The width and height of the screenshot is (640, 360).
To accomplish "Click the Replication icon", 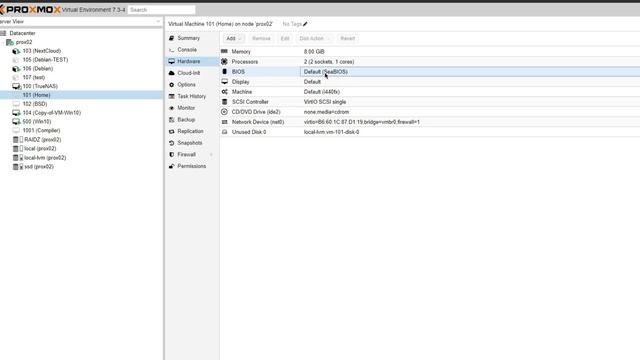I will click(171, 131).
